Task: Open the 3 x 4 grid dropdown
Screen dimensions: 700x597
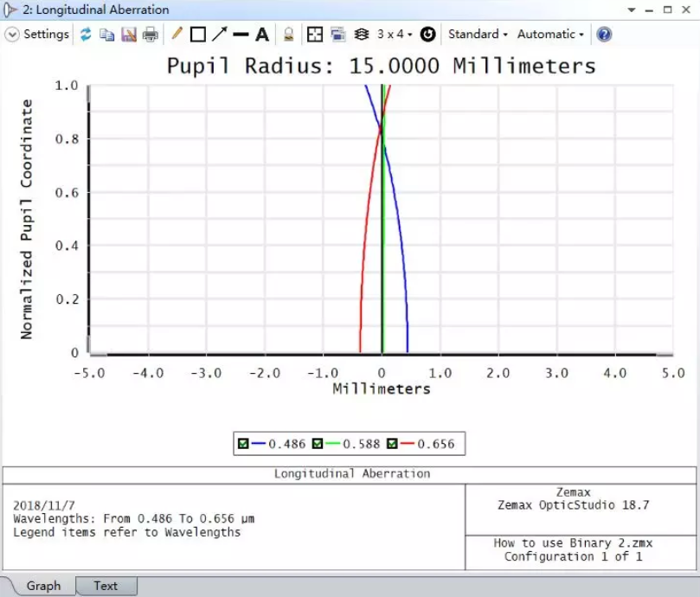Action: (x=395, y=35)
